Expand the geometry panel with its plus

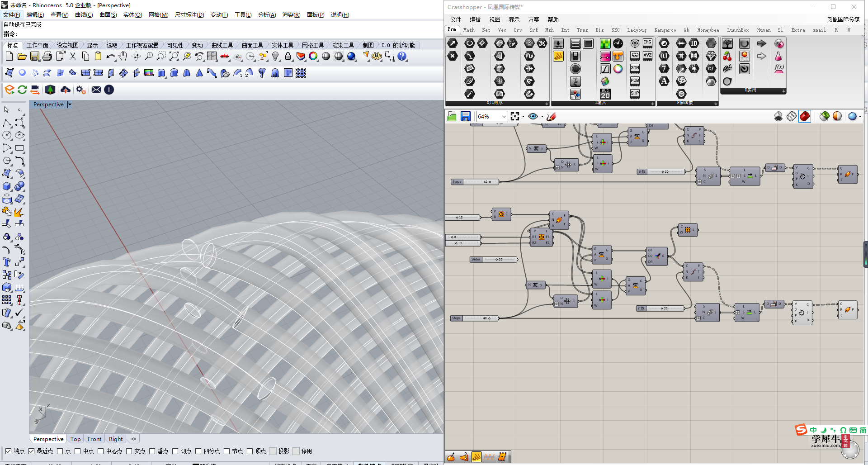[x=547, y=104]
